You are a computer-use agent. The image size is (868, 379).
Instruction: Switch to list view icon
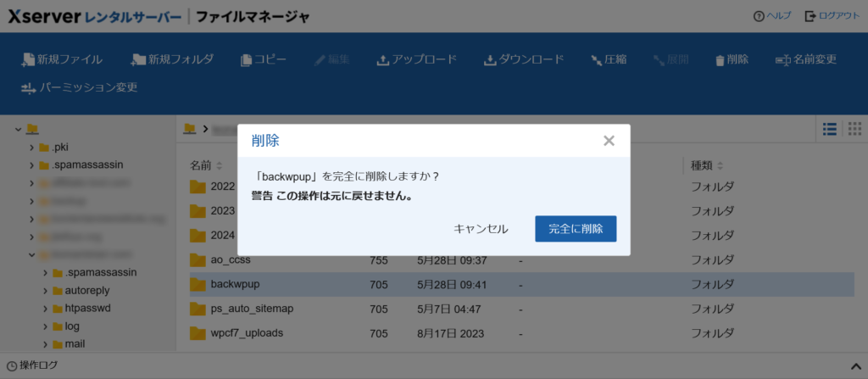coord(829,129)
